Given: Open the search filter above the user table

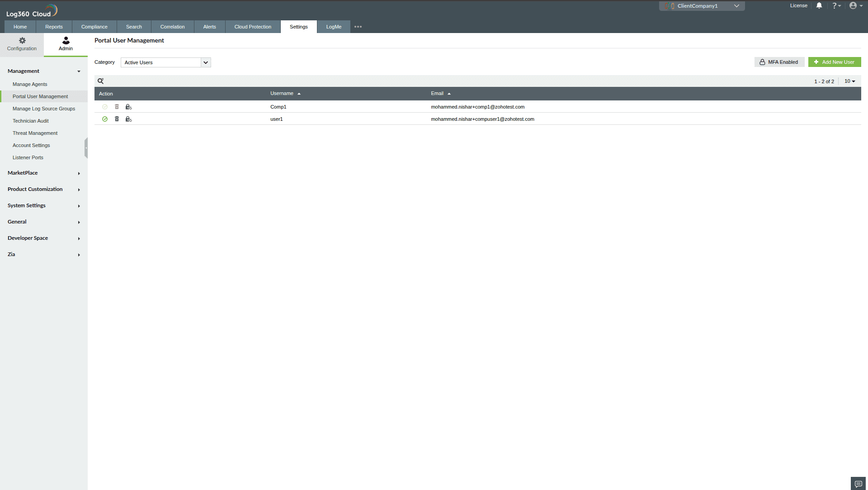Looking at the screenshot, I should (x=101, y=81).
